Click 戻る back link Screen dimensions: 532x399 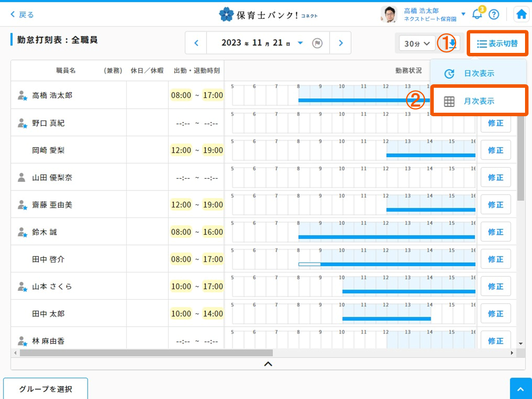coord(22,14)
